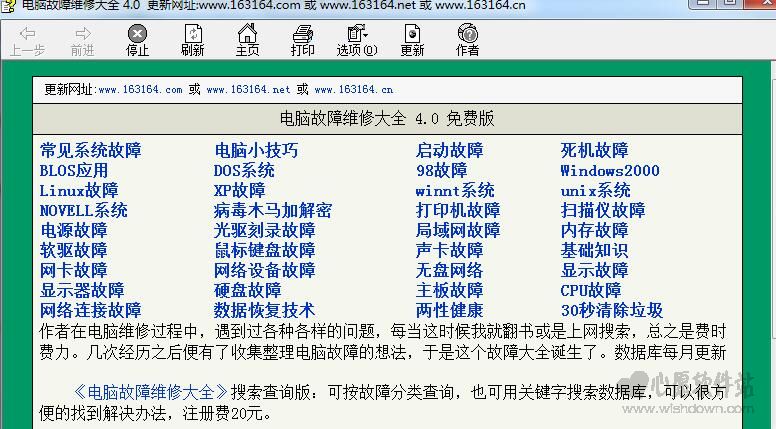This screenshot has height=429, width=776.
Task: Open unix系统 category
Action: point(595,191)
